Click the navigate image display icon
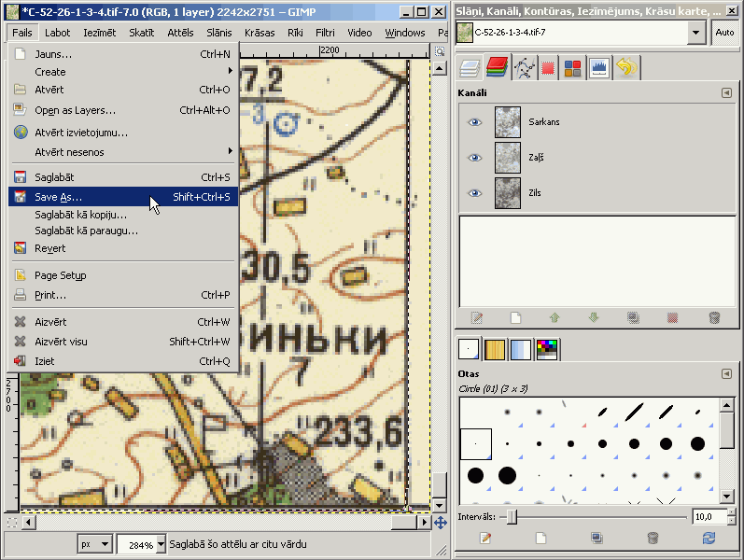Image resolution: width=744 pixels, height=560 pixels. click(x=440, y=523)
